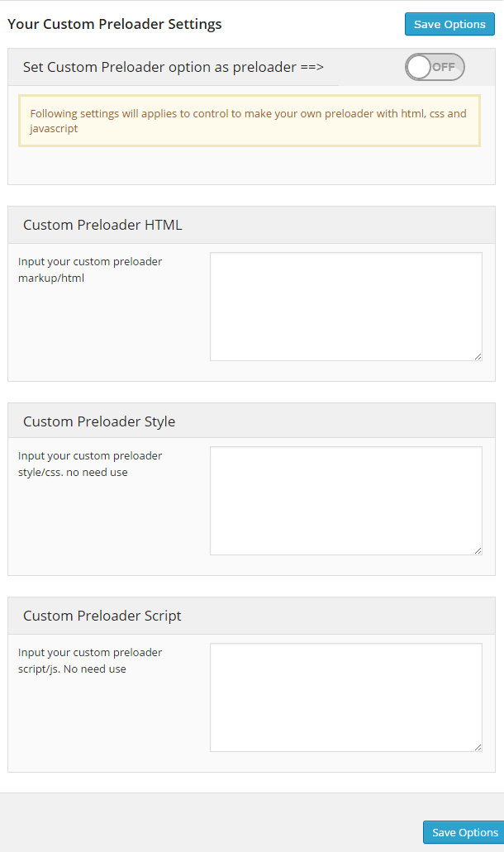Click the Your Custom Preloader Settings title
The height and width of the screenshot is (852, 504).
point(114,24)
